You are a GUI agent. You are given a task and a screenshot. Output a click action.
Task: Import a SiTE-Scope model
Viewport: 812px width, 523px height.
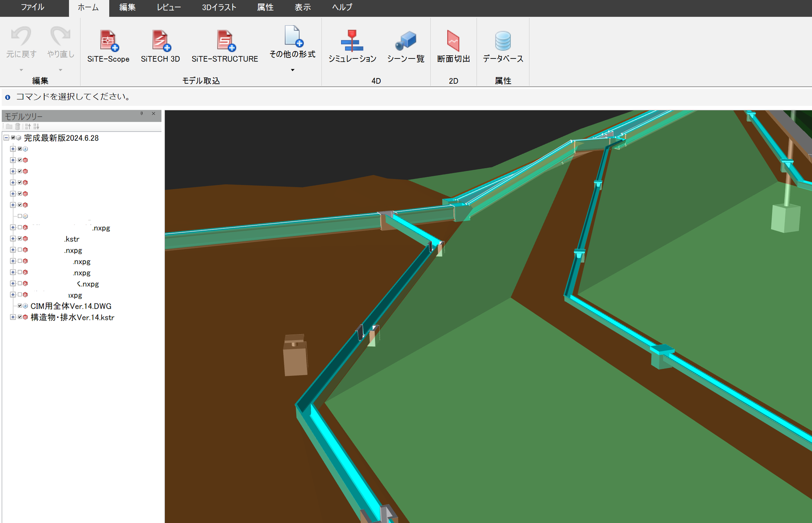pos(108,47)
